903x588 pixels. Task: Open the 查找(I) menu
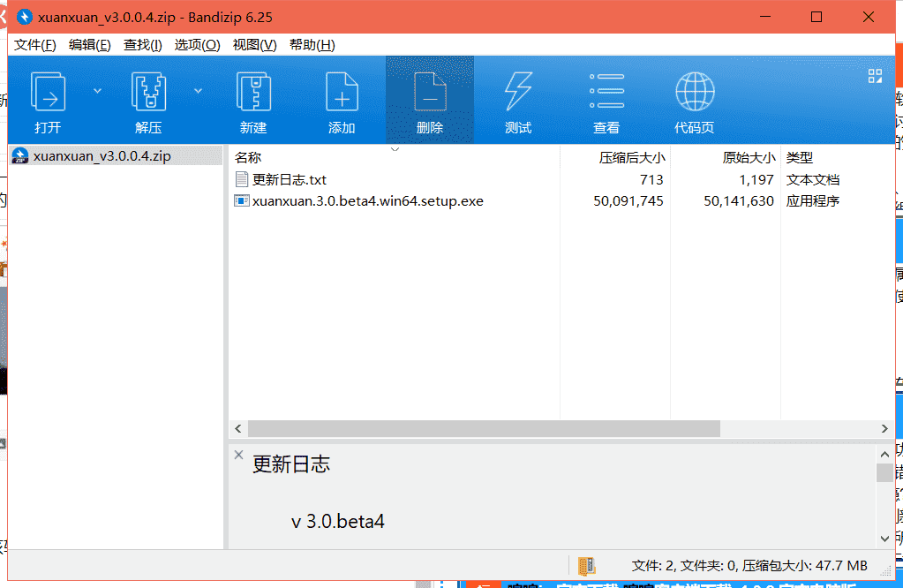click(x=143, y=45)
